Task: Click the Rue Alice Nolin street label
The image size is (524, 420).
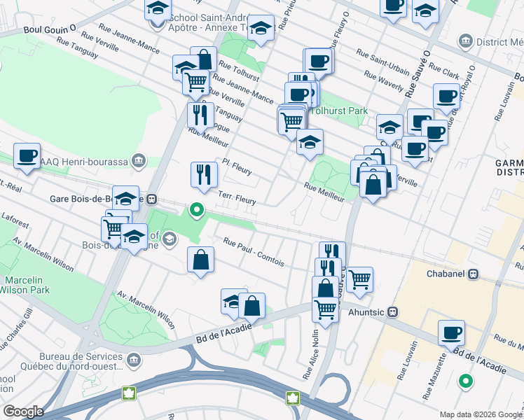Action: [311, 354]
